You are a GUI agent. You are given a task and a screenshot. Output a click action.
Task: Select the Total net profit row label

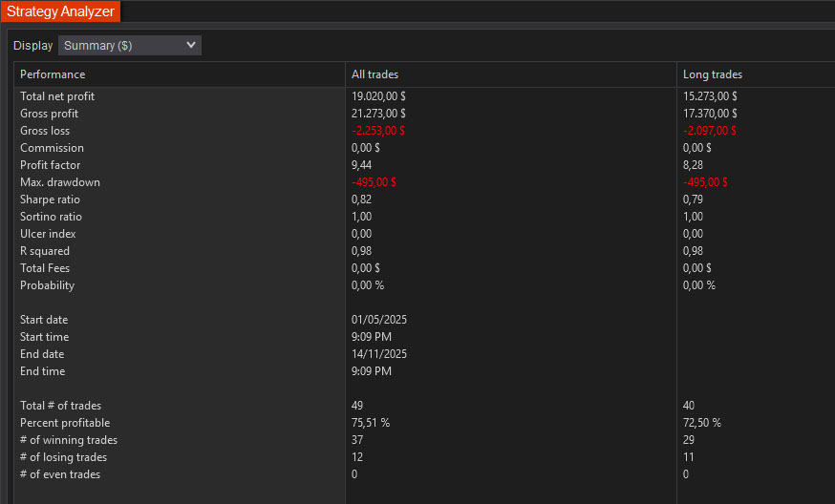(57, 96)
